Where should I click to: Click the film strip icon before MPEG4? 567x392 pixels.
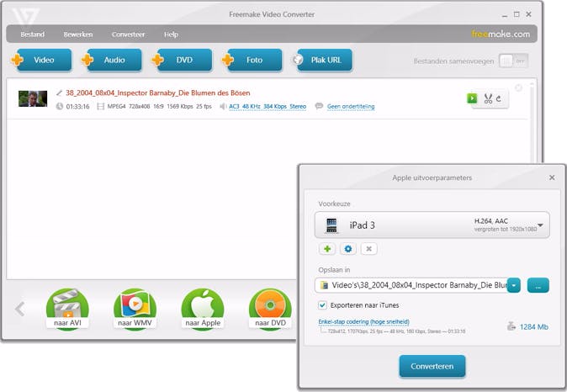100,106
